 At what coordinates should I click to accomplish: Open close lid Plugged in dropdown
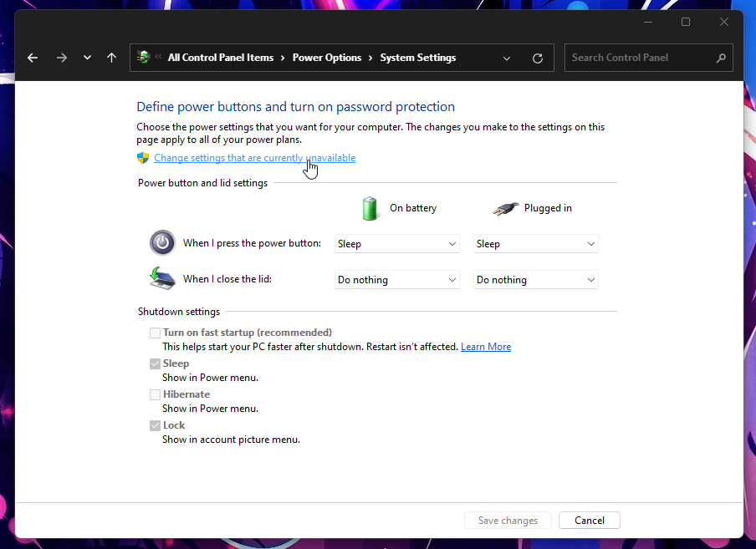[x=536, y=280]
